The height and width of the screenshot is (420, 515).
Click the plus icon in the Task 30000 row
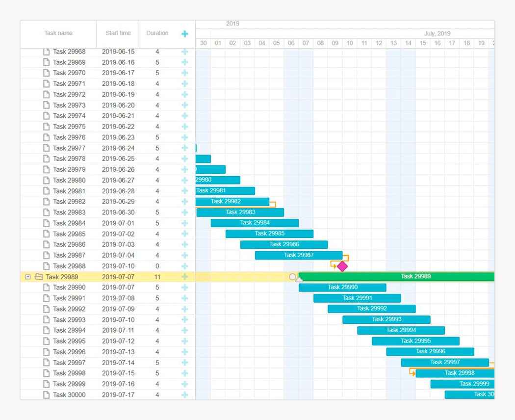point(185,395)
